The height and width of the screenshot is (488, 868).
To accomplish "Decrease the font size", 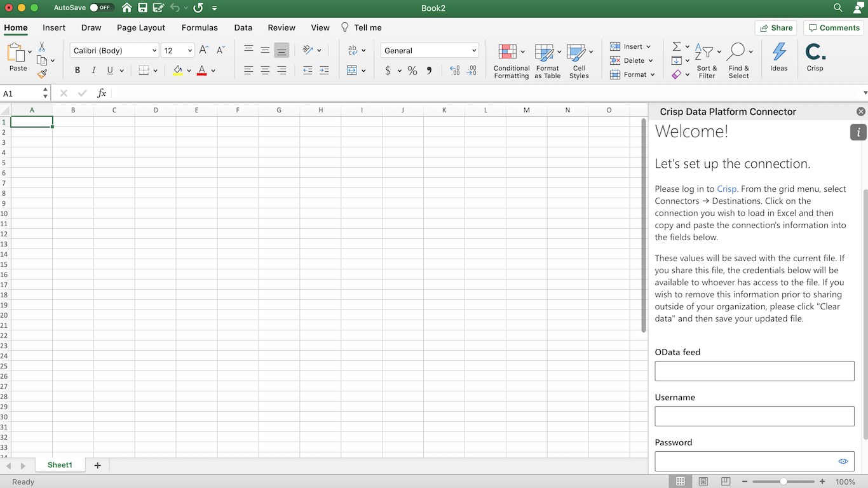I will (220, 50).
